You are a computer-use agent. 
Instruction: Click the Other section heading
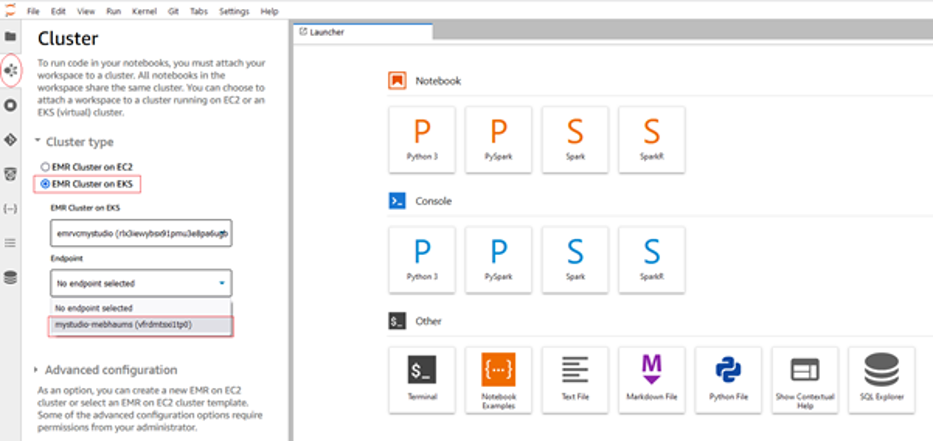[x=428, y=321]
